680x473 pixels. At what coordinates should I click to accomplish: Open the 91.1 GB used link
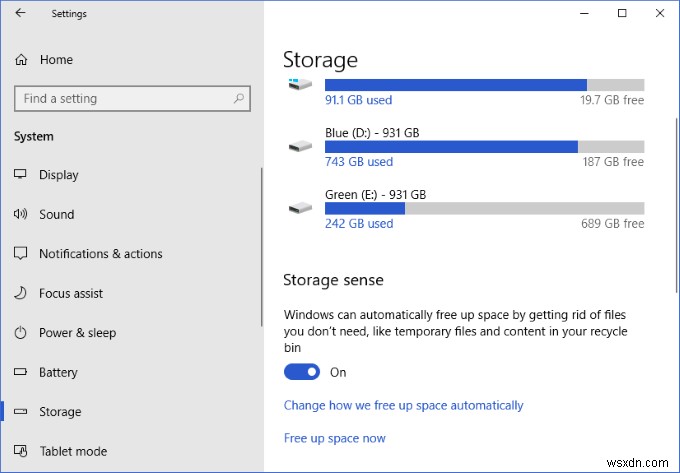[x=358, y=100]
